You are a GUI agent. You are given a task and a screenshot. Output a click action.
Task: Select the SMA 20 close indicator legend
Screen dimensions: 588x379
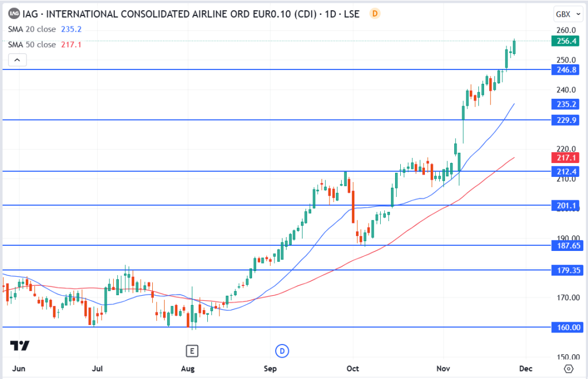tap(32, 29)
